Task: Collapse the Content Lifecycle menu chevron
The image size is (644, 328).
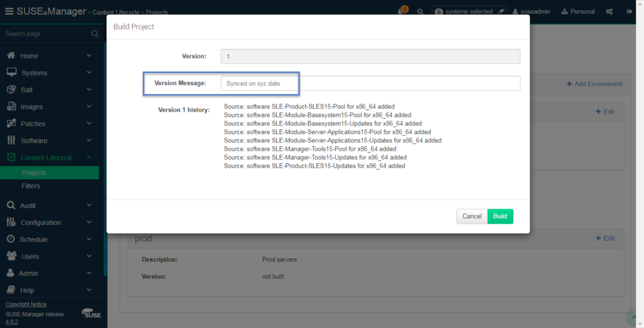Action: click(89, 157)
